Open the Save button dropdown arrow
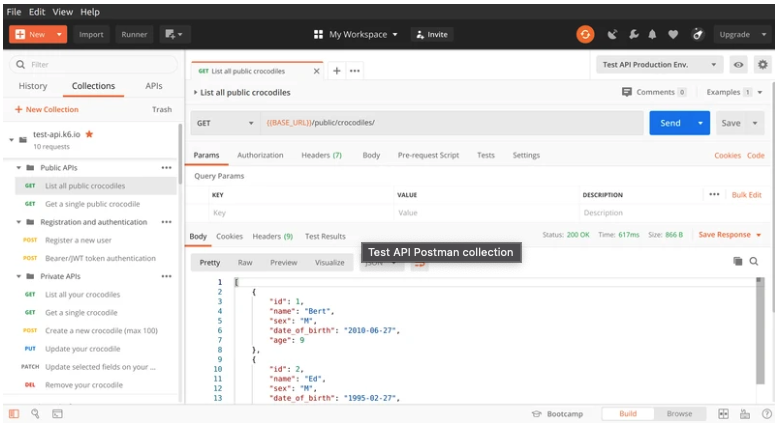Viewport: 775px width, 423px height. (x=755, y=123)
